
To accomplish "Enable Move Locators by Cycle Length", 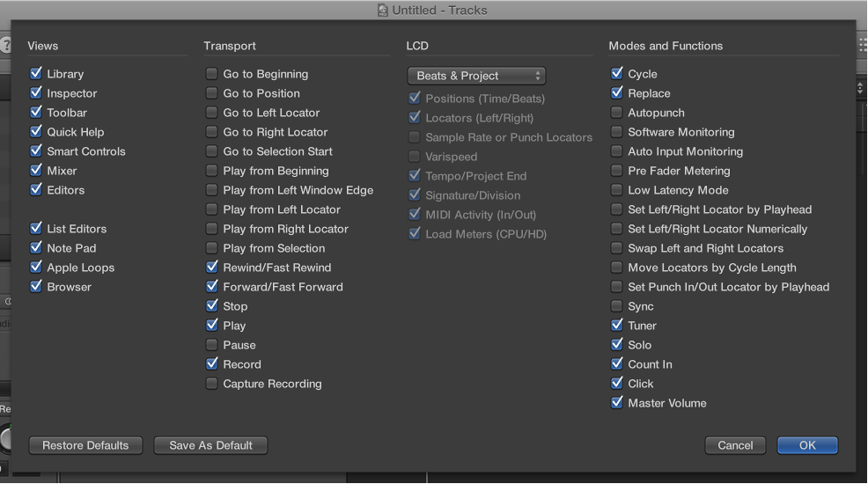I will pos(617,268).
